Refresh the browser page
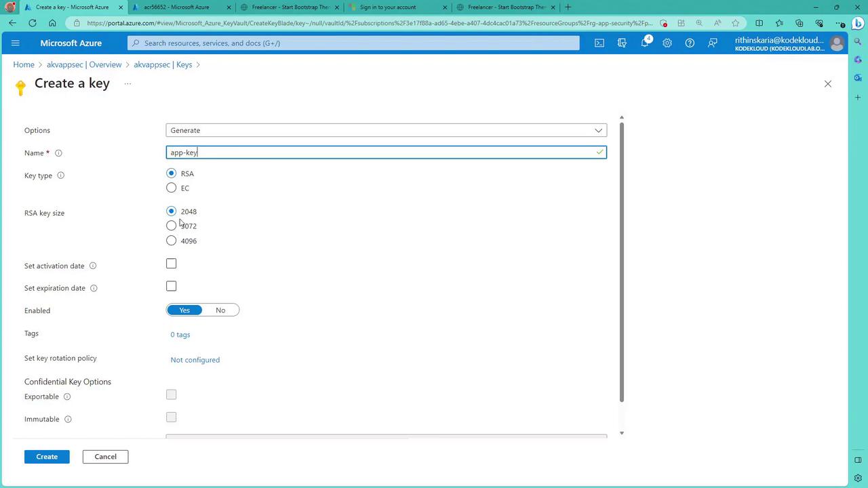 33,23
